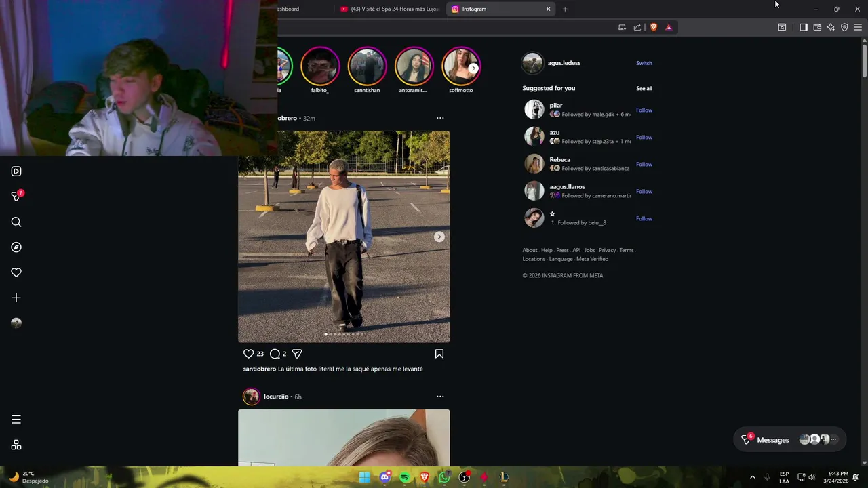Open profile avatar in left sidebar

pos(16,323)
